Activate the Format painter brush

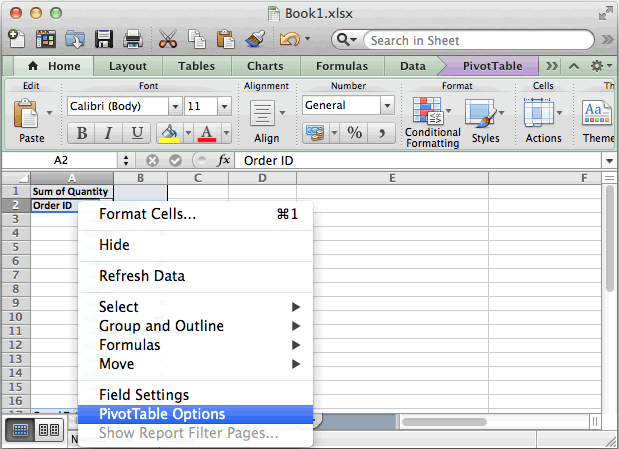255,39
